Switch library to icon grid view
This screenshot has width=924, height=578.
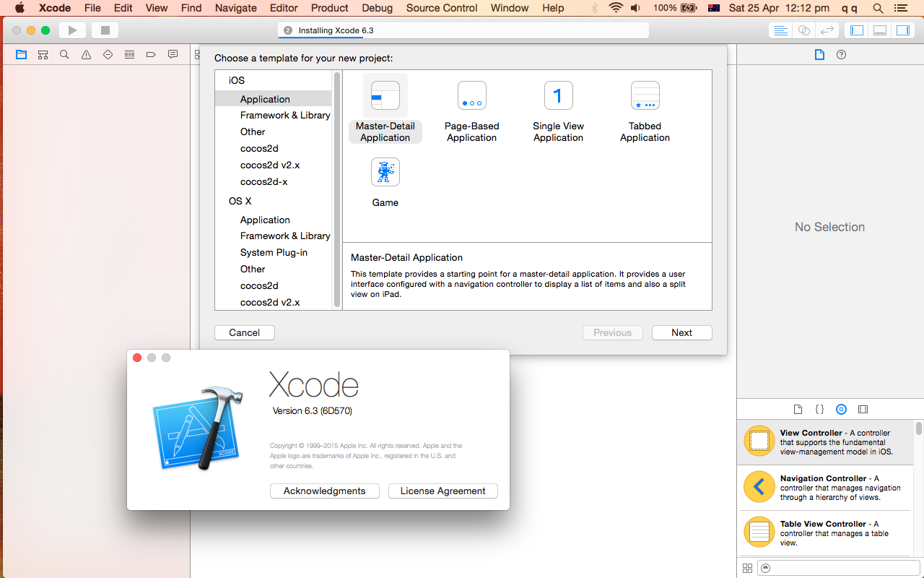click(x=747, y=568)
